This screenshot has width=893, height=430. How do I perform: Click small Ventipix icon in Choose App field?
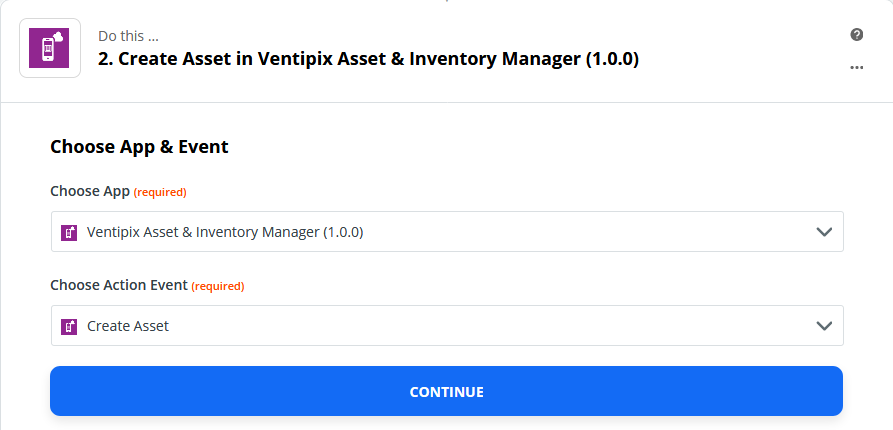pos(69,232)
